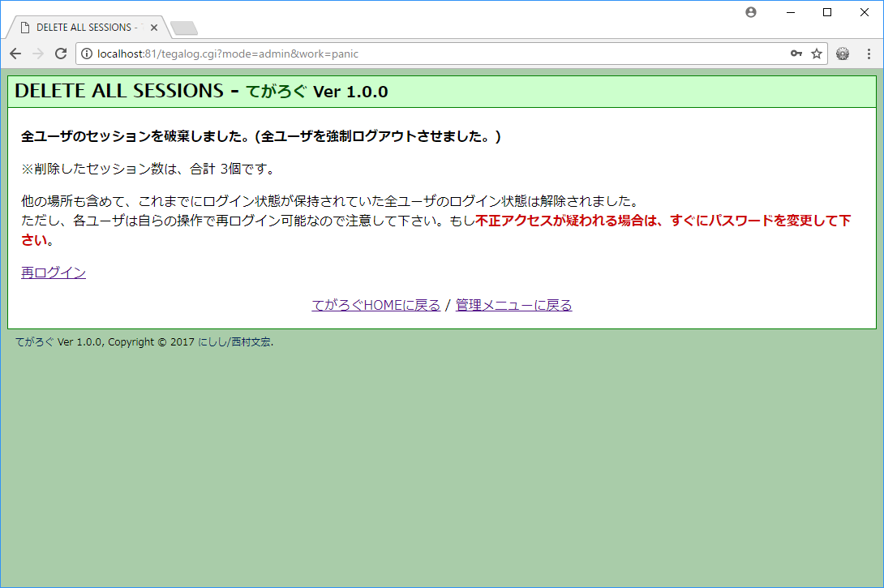Image resolution: width=884 pixels, height=588 pixels.
Task: Open the にしし/西村文宏 footer link
Action: 234,341
